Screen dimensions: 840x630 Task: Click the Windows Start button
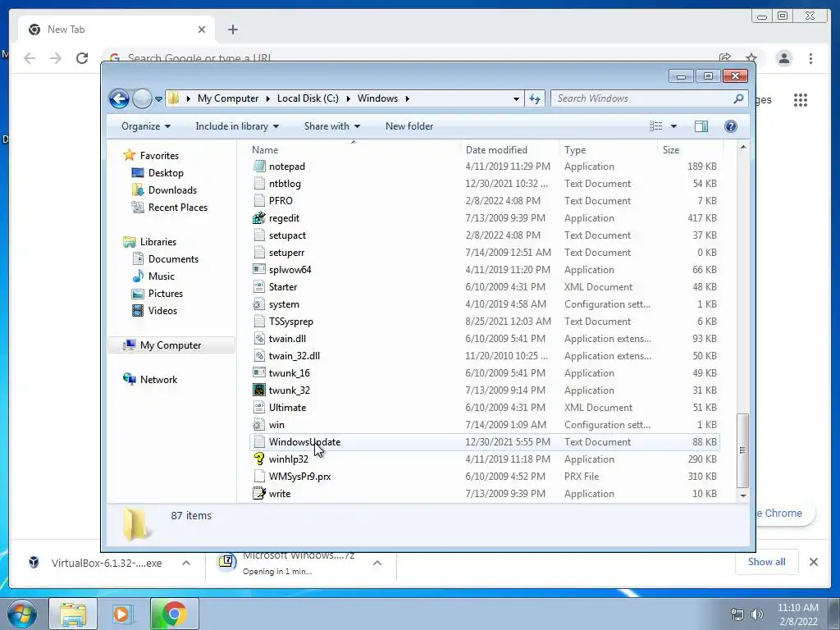[x=22, y=614]
